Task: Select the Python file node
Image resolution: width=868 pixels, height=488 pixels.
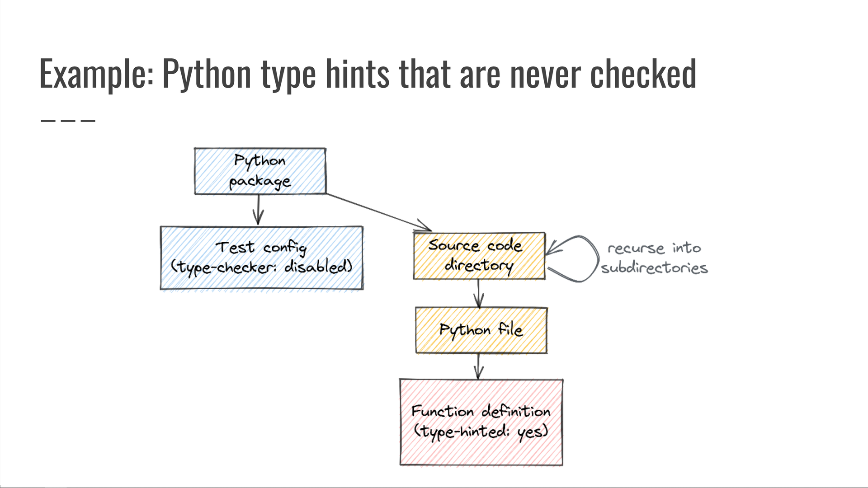Action: (x=481, y=329)
